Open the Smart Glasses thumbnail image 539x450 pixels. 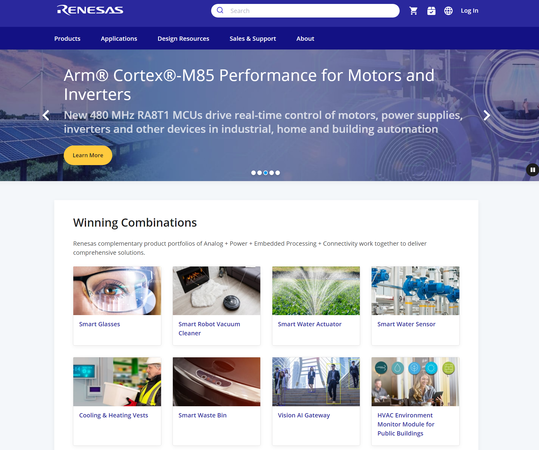117,290
